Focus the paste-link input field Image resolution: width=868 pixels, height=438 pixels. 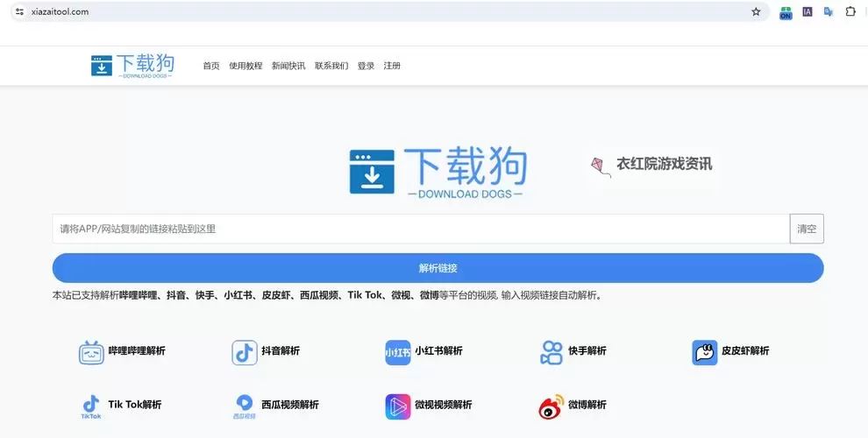pos(421,229)
